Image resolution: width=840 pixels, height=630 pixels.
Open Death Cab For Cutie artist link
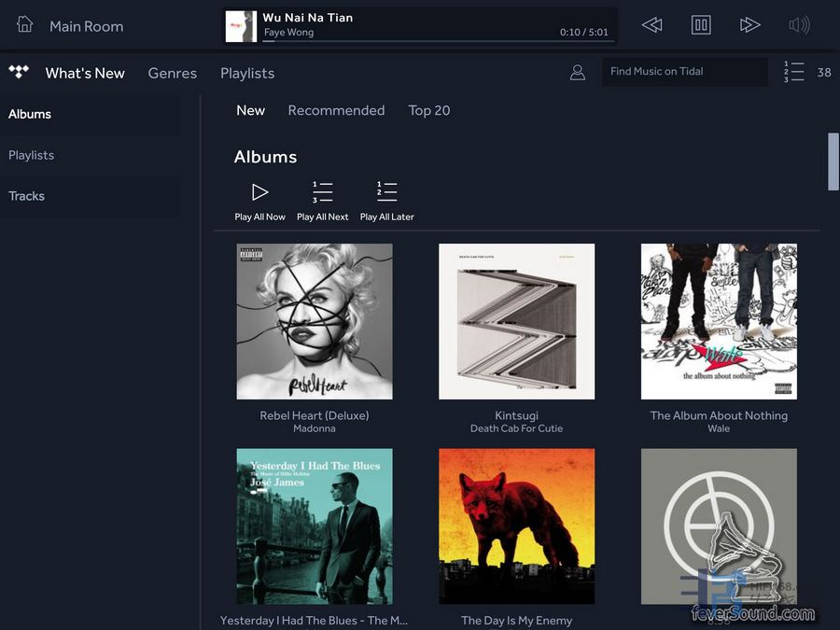pos(516,429)
